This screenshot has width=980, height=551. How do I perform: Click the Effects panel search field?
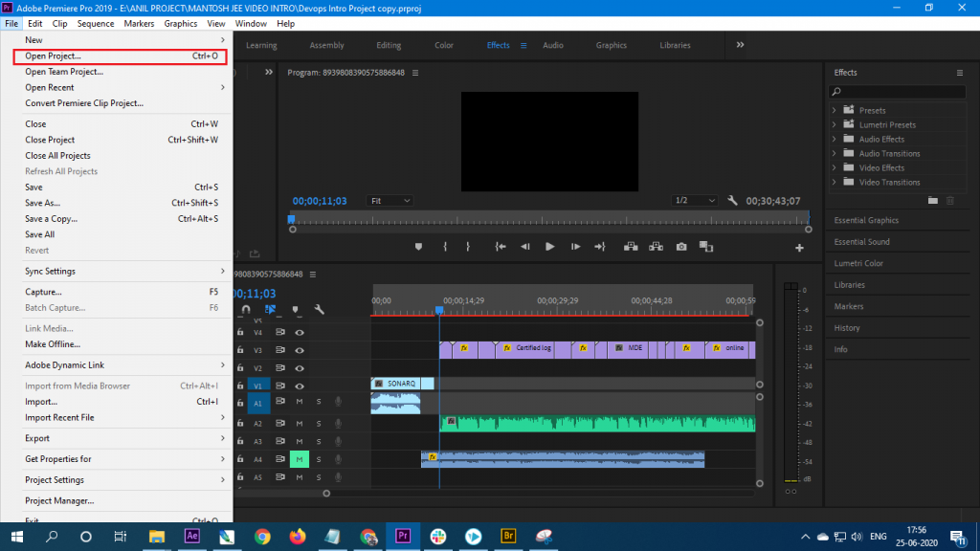click(x=898, y=92)
